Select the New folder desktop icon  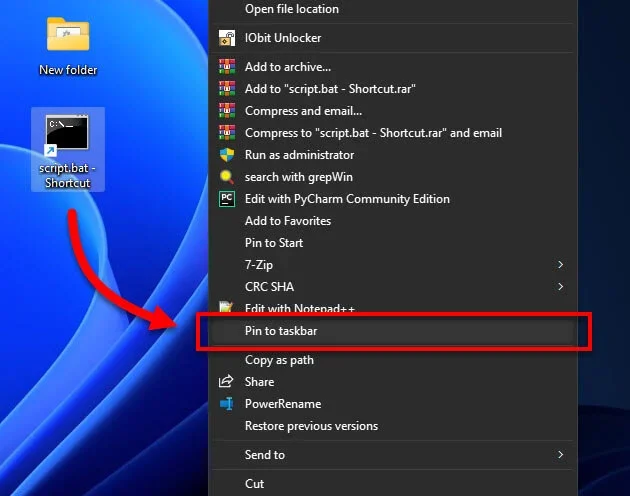(x=68, y=46)
